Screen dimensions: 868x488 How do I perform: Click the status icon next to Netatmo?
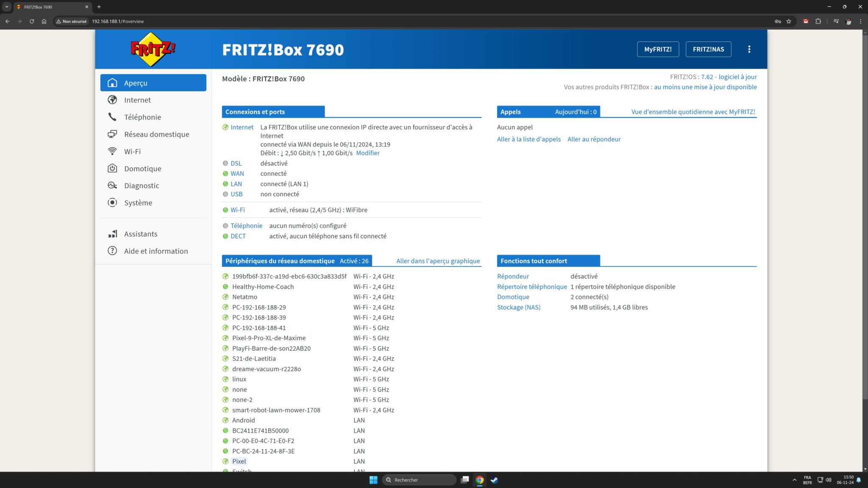pos(225,297)
